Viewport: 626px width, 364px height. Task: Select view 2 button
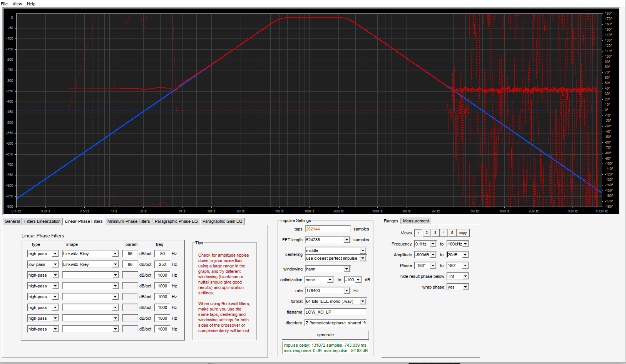pos(427,233)
